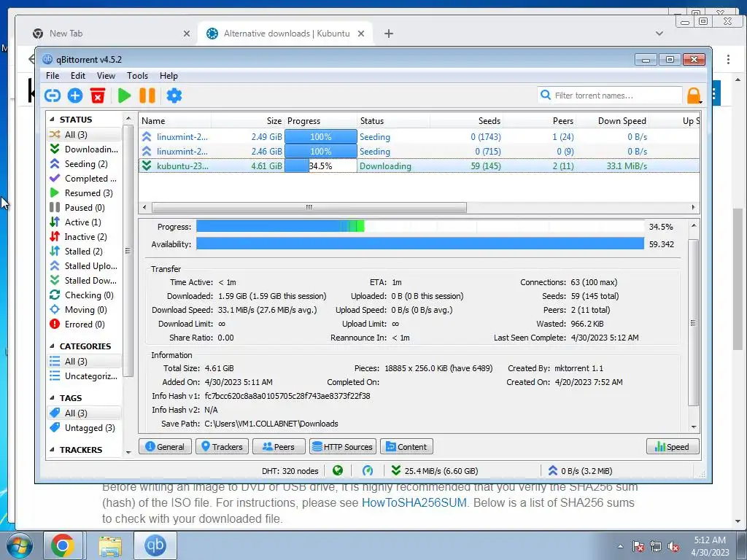747x560 pixels.
Task: Select the Resumed (3) filter
Action: tap(85, 192)
